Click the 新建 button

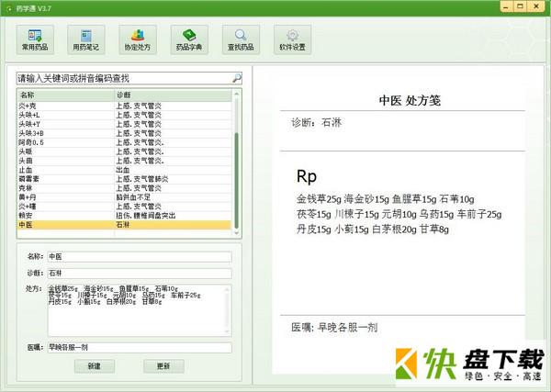click(x=95, y=366)
